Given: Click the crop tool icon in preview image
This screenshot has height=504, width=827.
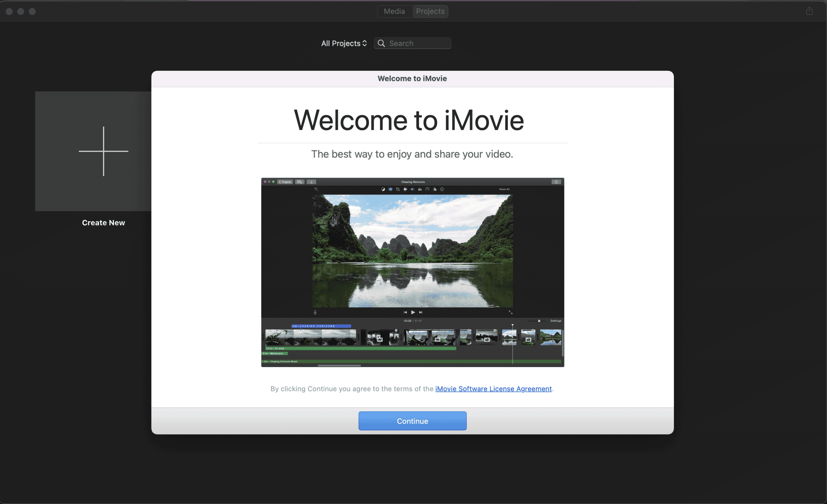Looking at the screenshot, I should coord(398,189).
